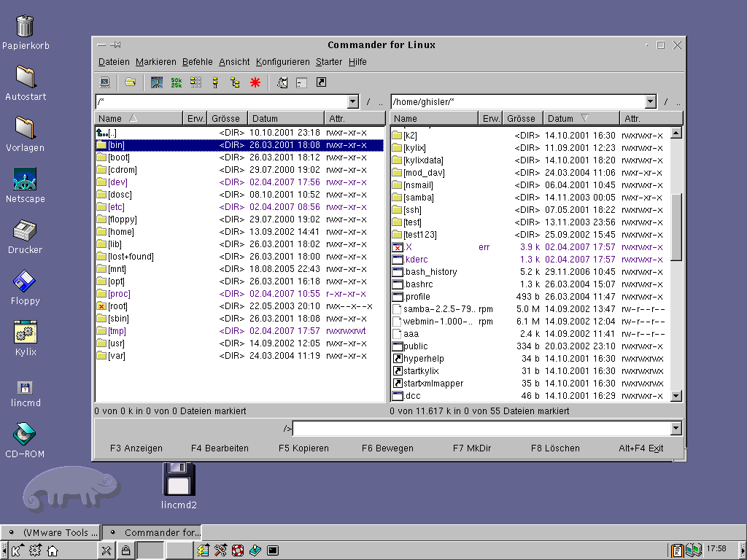The image size is (747, 560).
Task: Click the Alt+F4 Exit button
Action: click(x=640, y=448)
